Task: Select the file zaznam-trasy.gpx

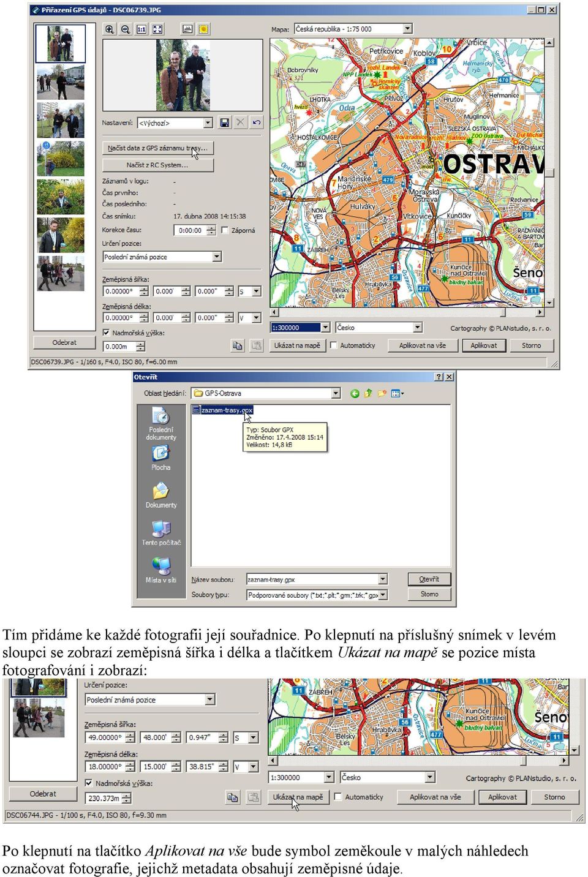Action: click(x=223, y=410)
